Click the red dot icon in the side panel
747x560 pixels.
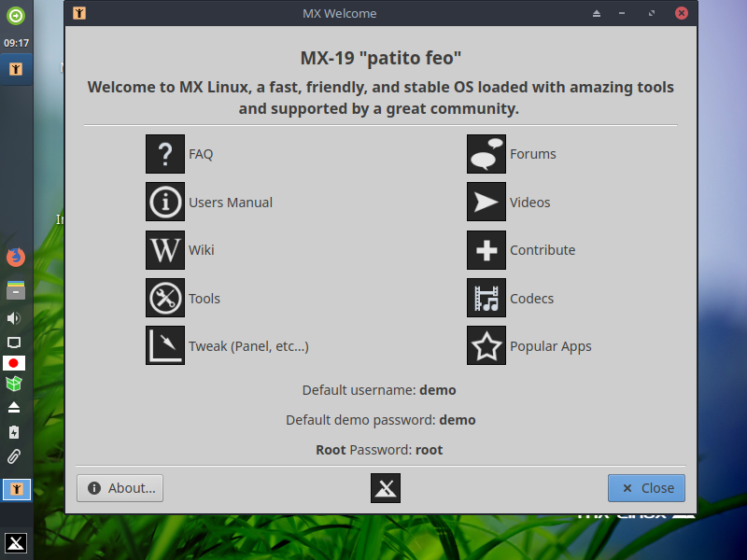(x=14, y=363)
